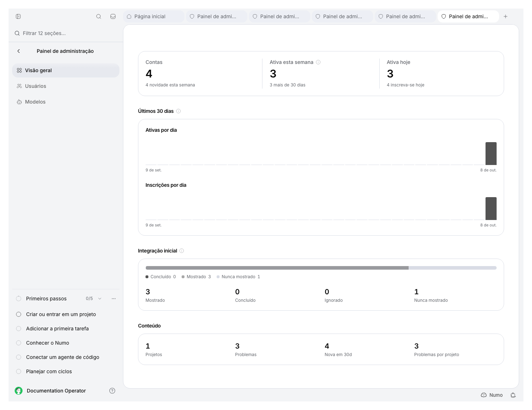Click the Visão geral grid icon
The height and width of the screenshot is (410, 532).
tap(19, 70)
